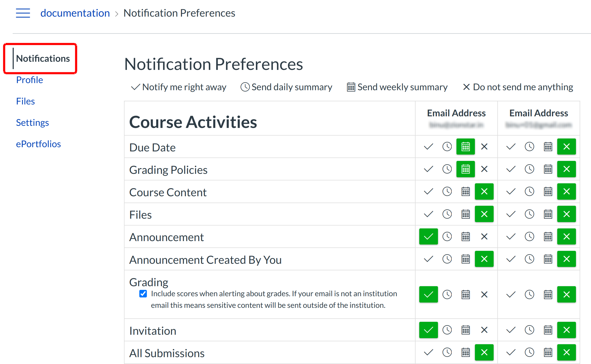Click the documentation breadcrumb link
This screenshot has width=591, height=364.
click(75, 13)
